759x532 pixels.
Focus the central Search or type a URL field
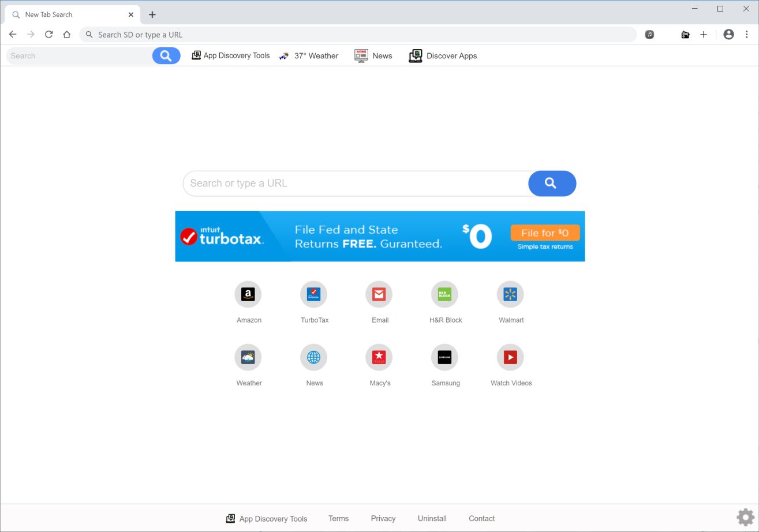[356, 183]
